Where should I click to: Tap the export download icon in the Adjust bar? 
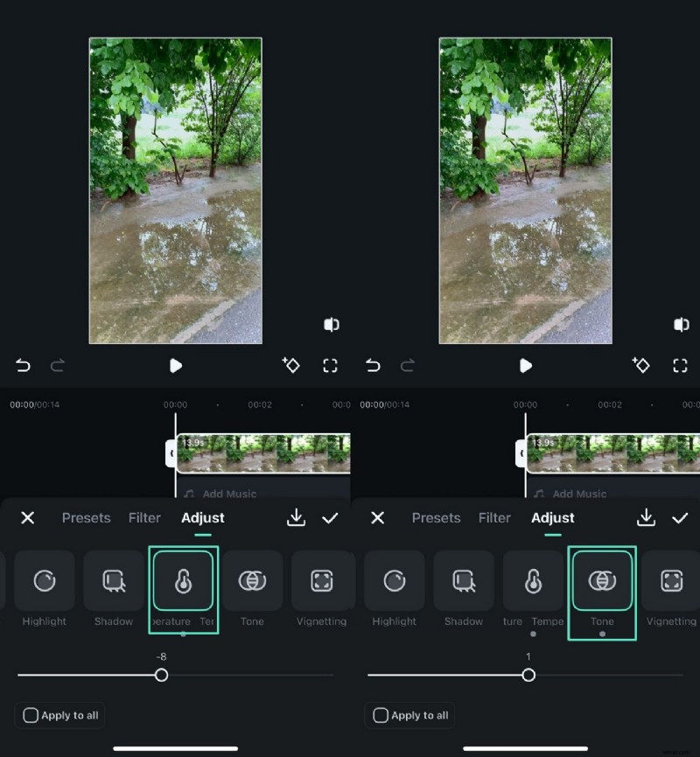point(296,518)
